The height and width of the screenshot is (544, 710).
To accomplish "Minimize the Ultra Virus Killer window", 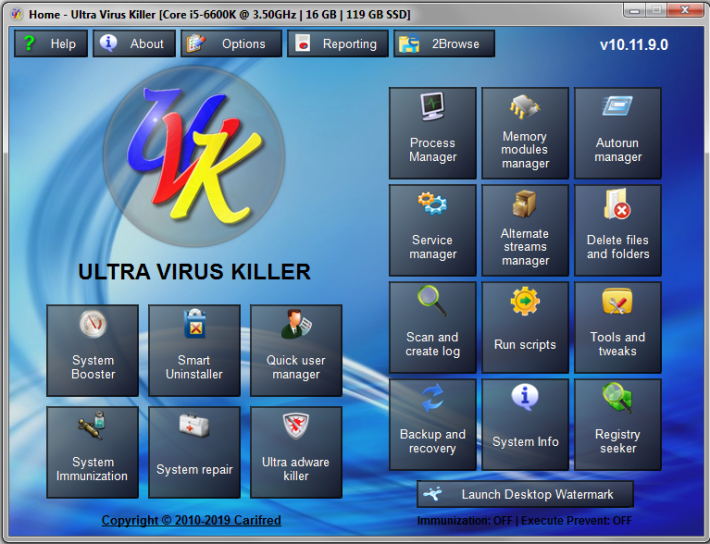I will pyautogui.click(x=634, y=10).
